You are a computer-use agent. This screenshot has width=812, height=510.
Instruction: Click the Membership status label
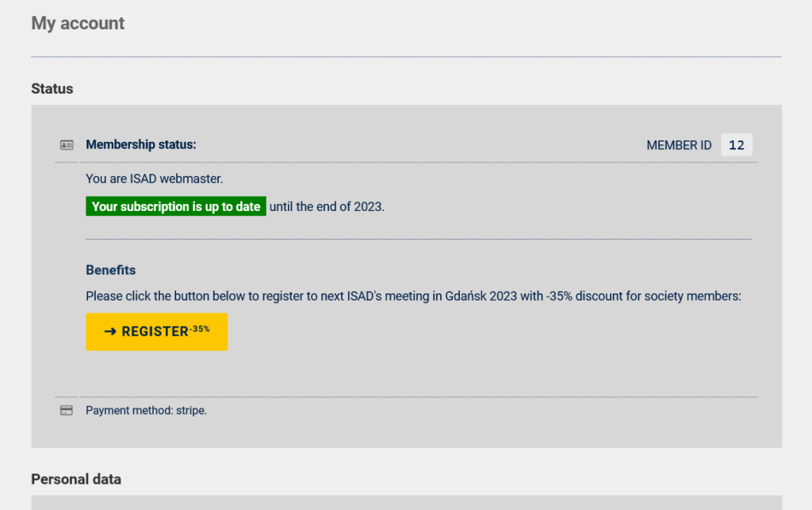[141, 144]
